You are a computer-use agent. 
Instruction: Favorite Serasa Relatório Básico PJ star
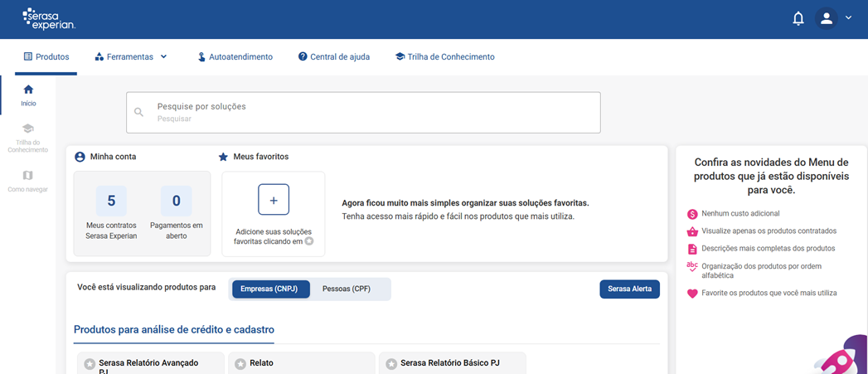(390, 364)
